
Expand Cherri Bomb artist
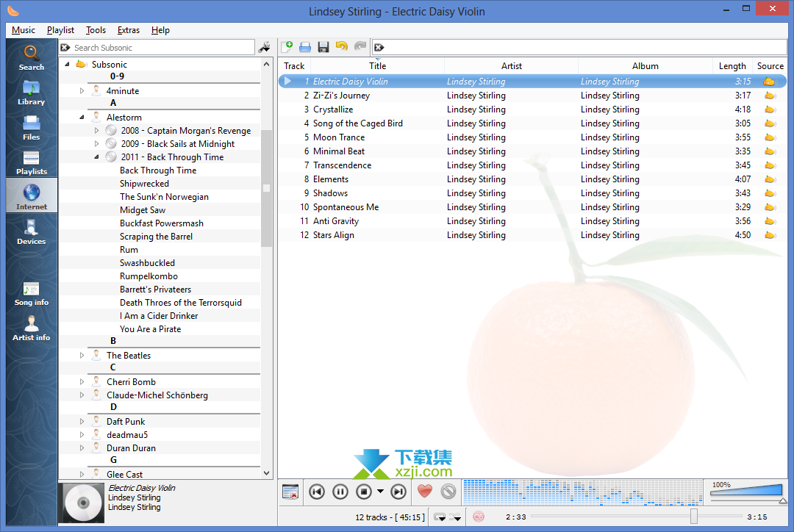click(x=82, y=381)
